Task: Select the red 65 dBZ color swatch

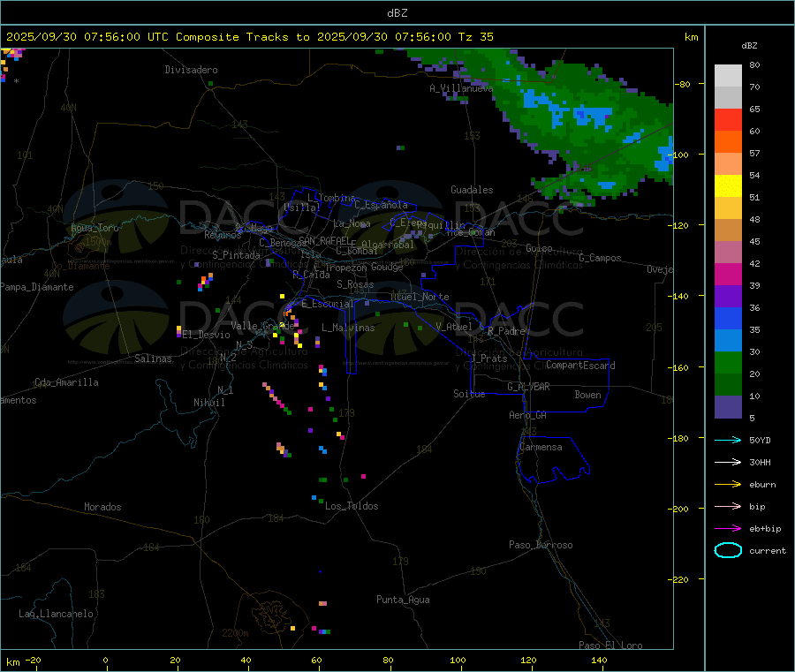Action: [728, 119]
